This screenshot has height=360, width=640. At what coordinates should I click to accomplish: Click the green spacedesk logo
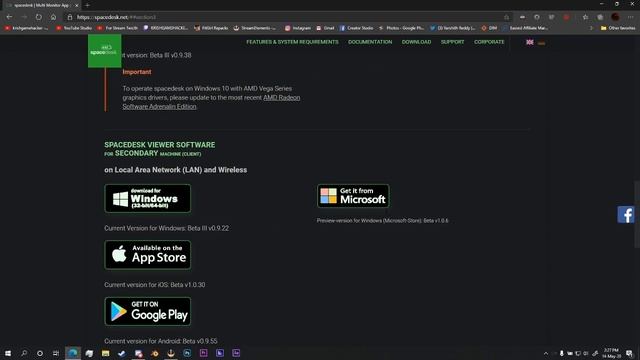click(104, 51)
